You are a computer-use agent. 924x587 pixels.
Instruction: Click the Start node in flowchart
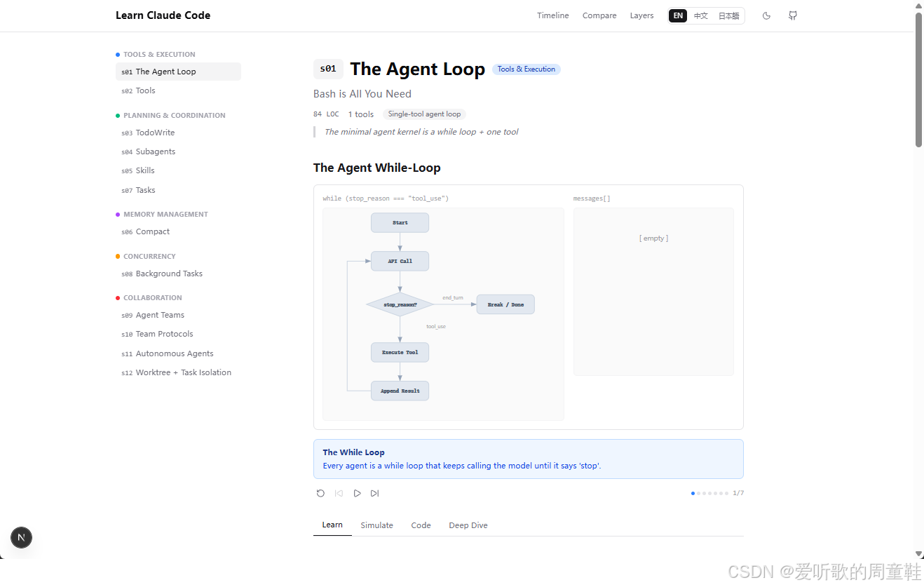click(400, 222)
